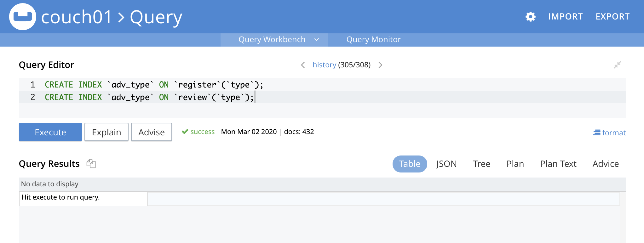Collapse the query editor using shrink icon
644x243 pixels.
(x=617, y=65)
